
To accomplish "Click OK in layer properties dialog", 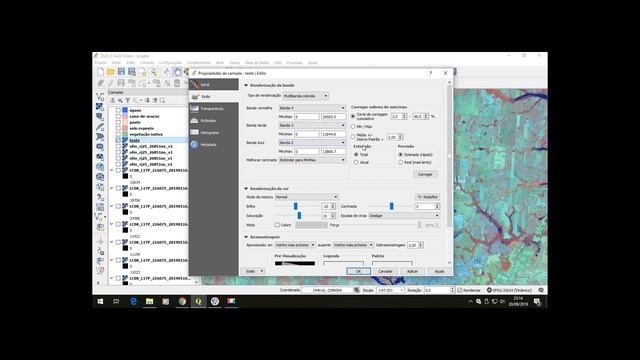I will tap(358, 271).
